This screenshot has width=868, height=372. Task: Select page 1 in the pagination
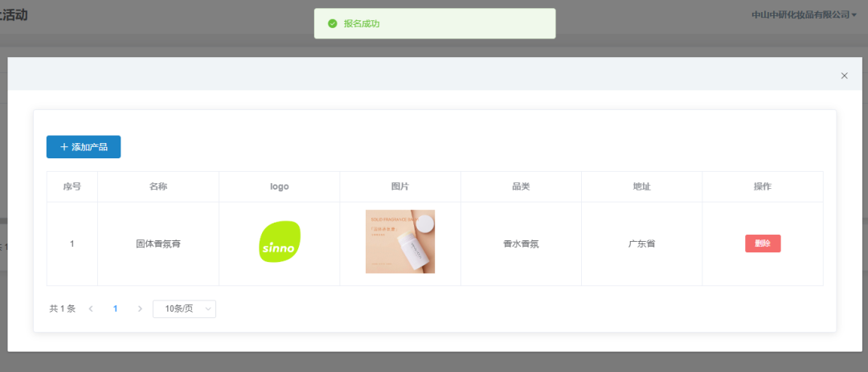[115, 309]
